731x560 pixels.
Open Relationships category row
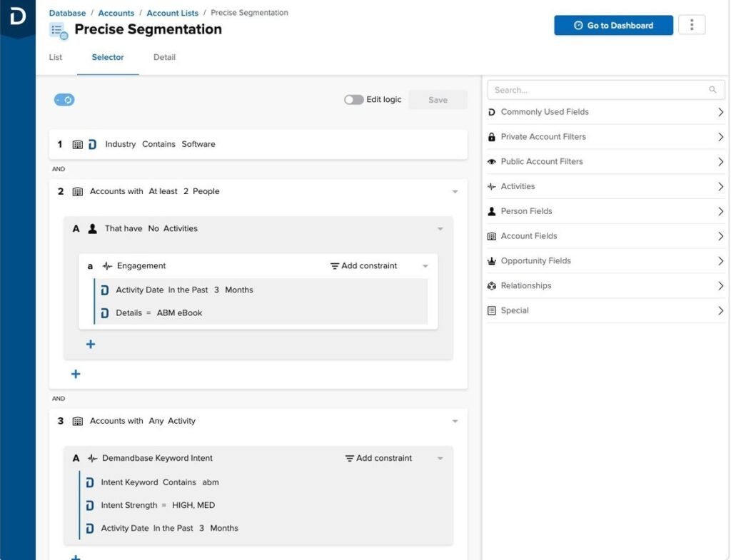point(605,285)
